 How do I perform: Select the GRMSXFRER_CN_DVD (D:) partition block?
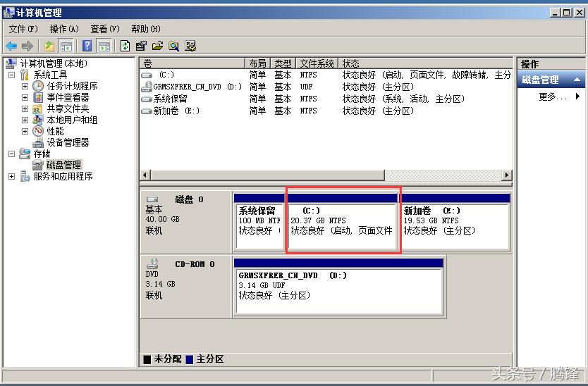pyautogui.click(x=338, y=287)
